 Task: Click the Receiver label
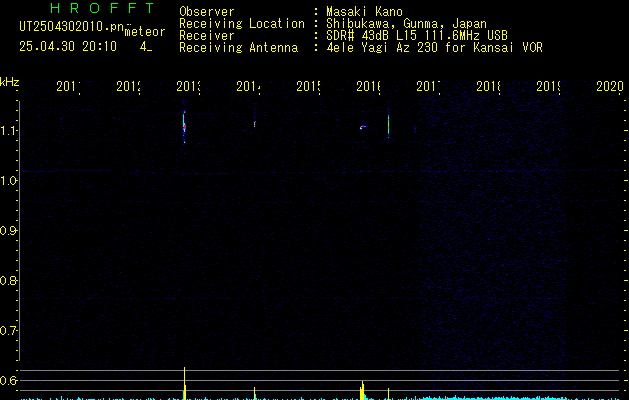click(x=207, y=36)
